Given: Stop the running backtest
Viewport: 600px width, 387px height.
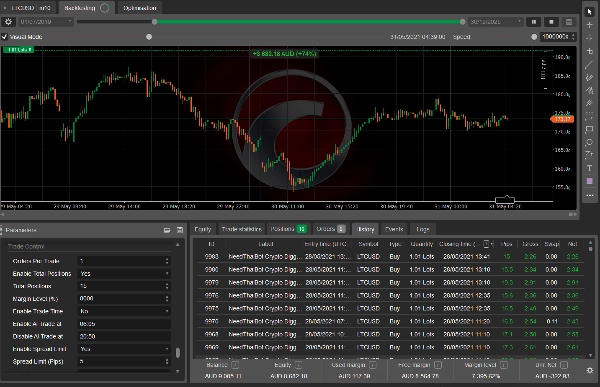Looking at the screenshot, I should click(551, 22).
